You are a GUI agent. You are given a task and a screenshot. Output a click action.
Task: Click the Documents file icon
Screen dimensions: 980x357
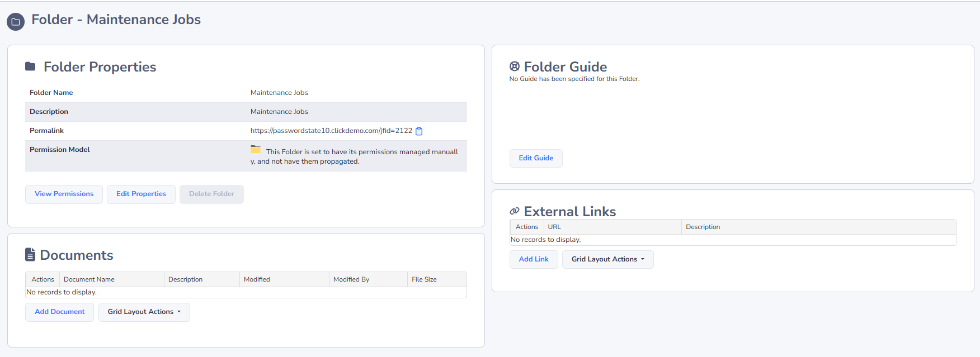(x=30, y=255)
